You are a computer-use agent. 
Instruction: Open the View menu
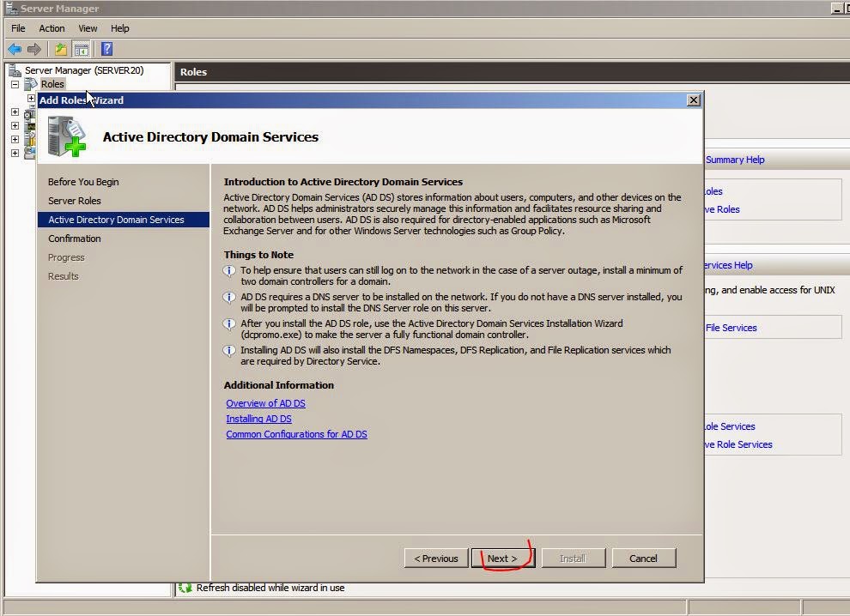click(88, 28)
